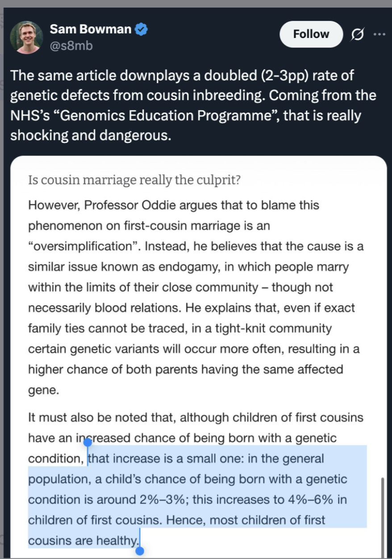Image resolution: width=392 pixels, height=559 pixels.
Task: Click the Sam Bowman display name
Action: point(91,29)
